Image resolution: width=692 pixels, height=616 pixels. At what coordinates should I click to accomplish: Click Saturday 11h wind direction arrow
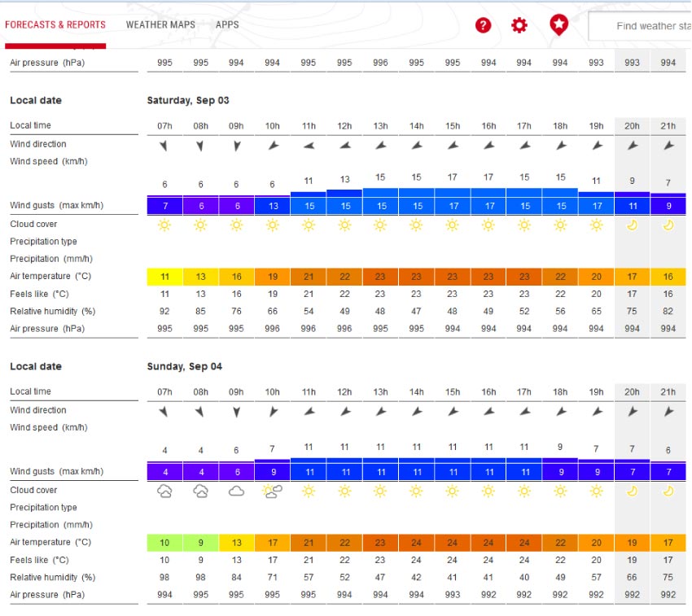coord(308,146)
